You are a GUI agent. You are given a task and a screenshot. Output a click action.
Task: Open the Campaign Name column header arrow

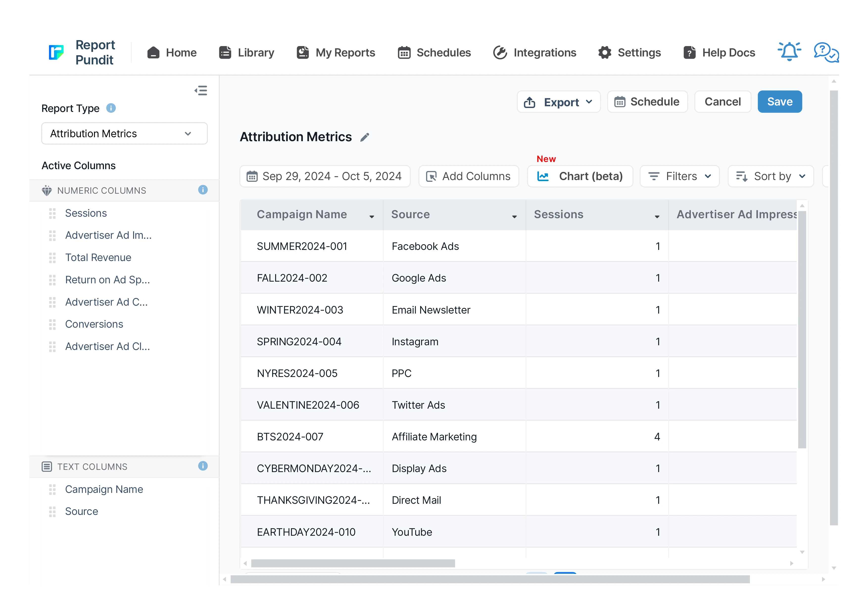[x=372, y=216]
